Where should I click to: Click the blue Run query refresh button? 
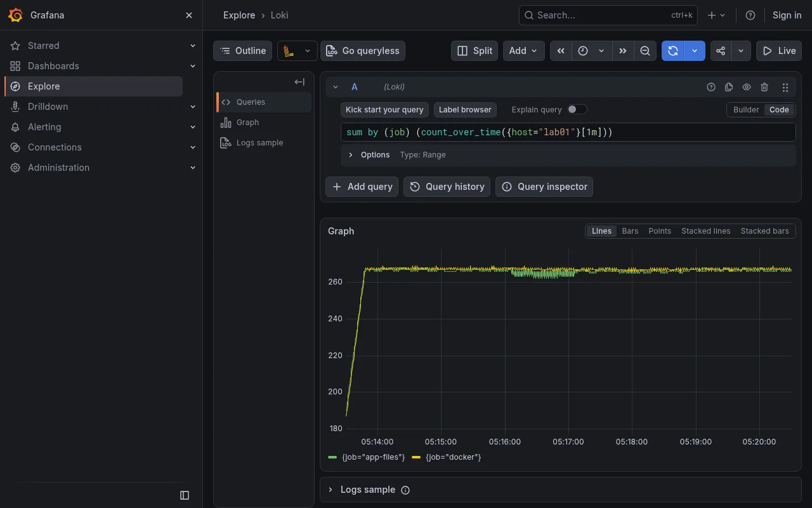pos(673,51)
